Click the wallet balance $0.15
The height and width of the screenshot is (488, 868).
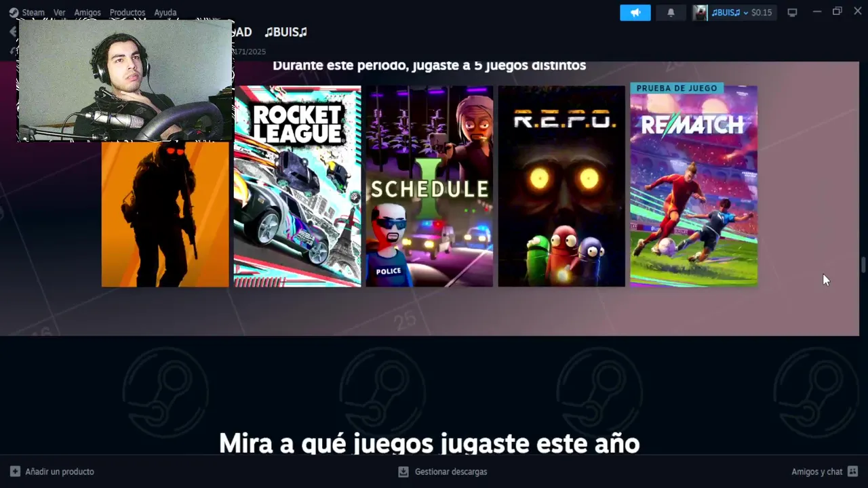(762, 12)
